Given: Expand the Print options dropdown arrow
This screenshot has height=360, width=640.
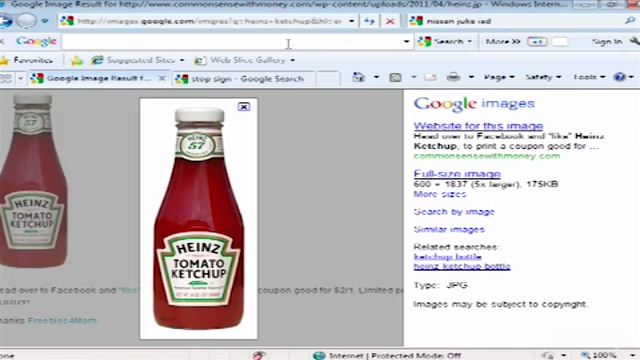Looking at the screenshot, I should 471,77.
